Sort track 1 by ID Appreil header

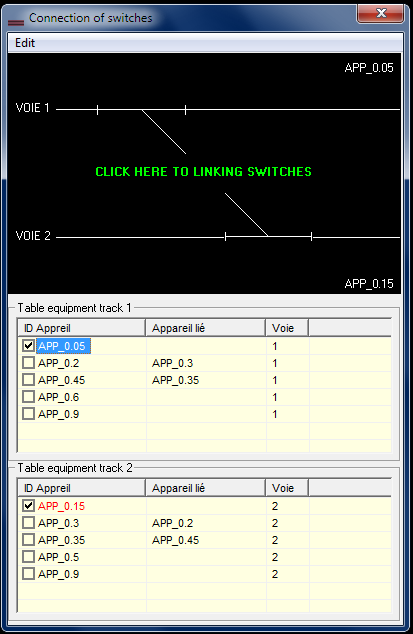(x=82, y=328)
